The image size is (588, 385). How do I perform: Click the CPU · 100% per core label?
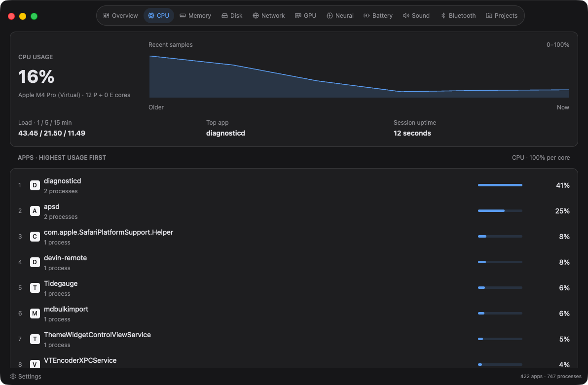click(541, 157)
